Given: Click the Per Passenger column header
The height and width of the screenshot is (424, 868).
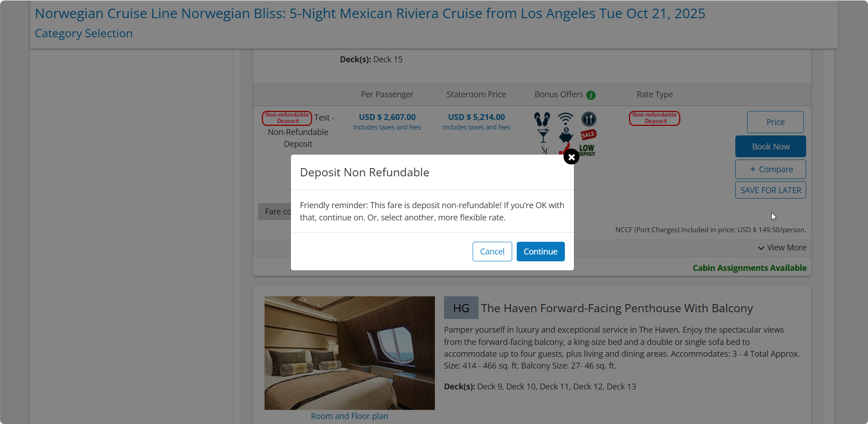Looking at the screenshot, I should (x=387, y=95).
